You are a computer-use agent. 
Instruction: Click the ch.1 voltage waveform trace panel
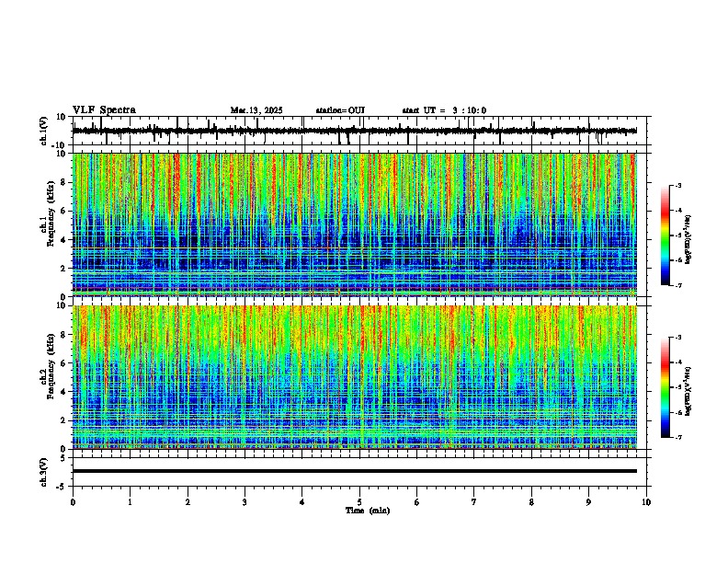(x=359, y=131)
